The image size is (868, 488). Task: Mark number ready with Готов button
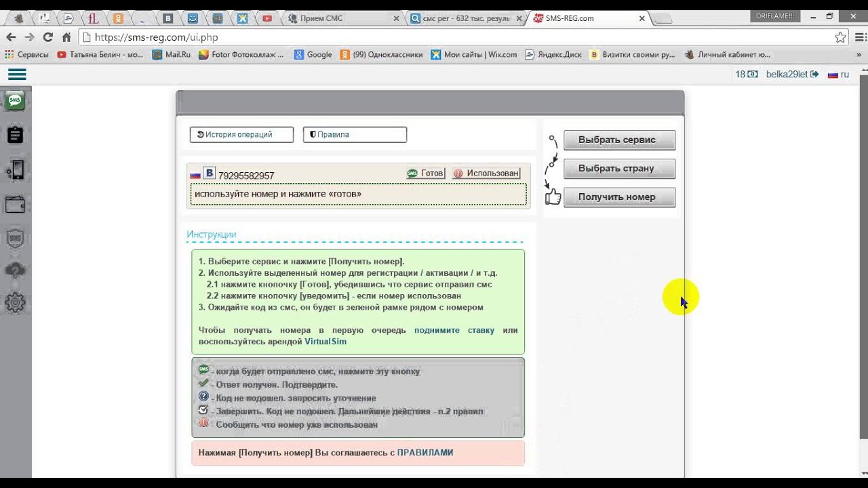[x=426, y=174]
